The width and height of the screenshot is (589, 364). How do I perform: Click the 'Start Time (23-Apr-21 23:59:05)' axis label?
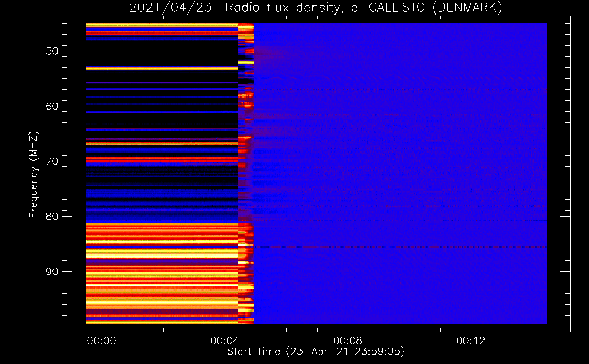tap(316, 352)
